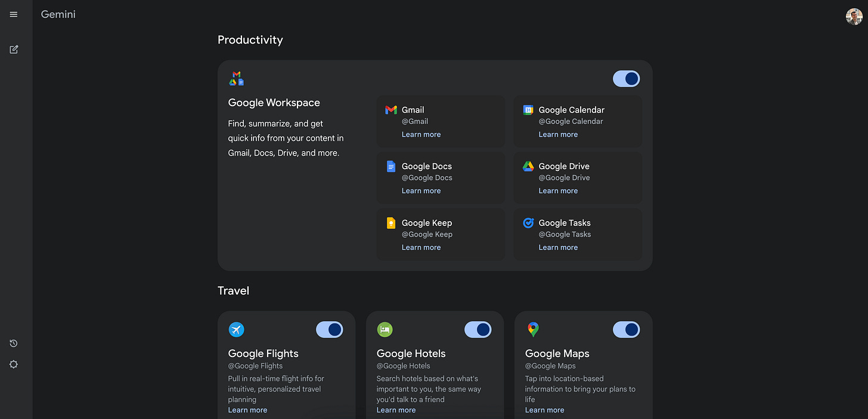Select the @Gmail handle text
The height and width of the screenshot is (419, 868).
point(415,122)
